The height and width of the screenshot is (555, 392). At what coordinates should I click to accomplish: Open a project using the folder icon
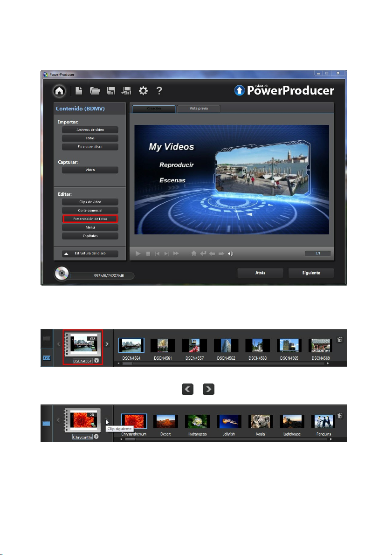(95, 91)
